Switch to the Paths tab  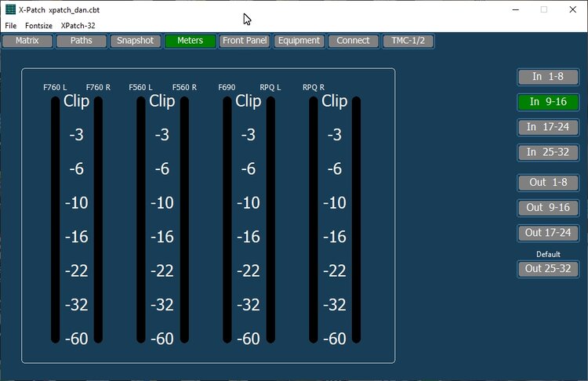tap(82, 41)
